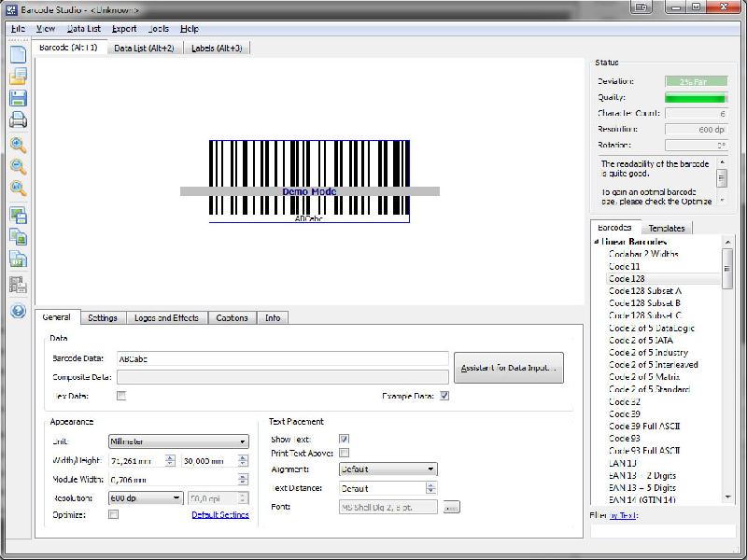Switch to Data List (Alt+2) tab

pos(144,49)
